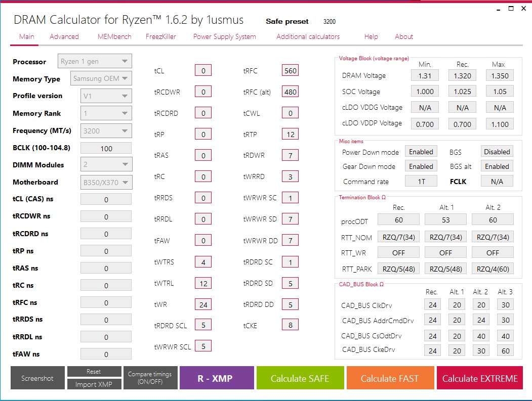The height and width of the screenshot is (401, 532).
Task: Close the DRAM Calculator window
Action: tap(523, 9)
